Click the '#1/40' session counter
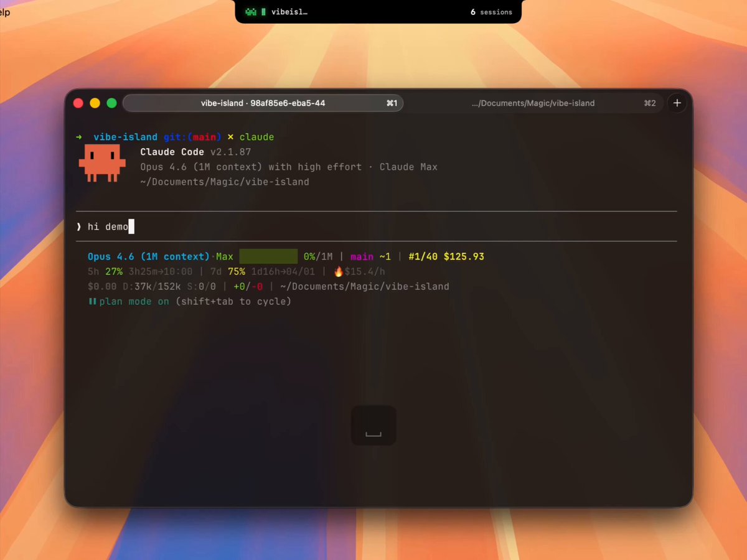The width and height of the screenshot is (747, 560). coord(423,256)
